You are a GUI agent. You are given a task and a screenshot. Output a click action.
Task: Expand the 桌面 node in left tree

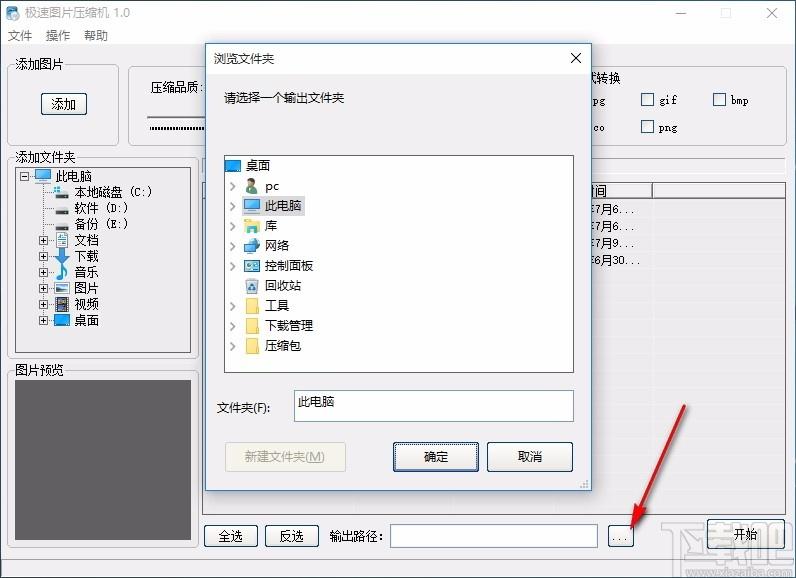(x=44, y=320)
